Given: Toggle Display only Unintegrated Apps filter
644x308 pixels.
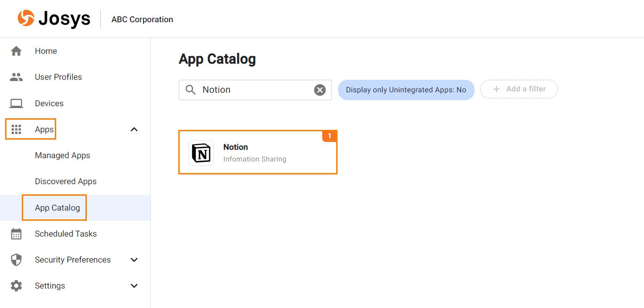Looking at the screenshot, I should point(406,90).
